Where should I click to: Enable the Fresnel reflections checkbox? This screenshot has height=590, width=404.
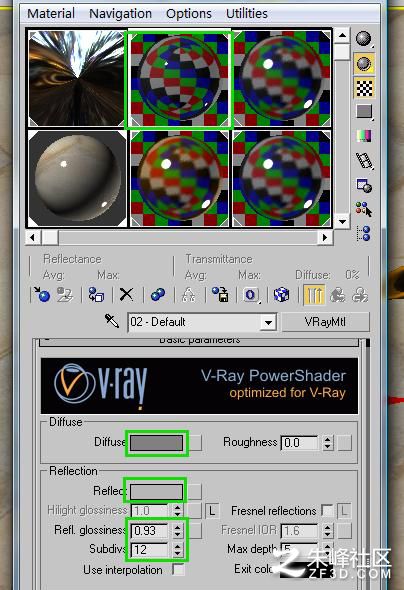point(327,511)
